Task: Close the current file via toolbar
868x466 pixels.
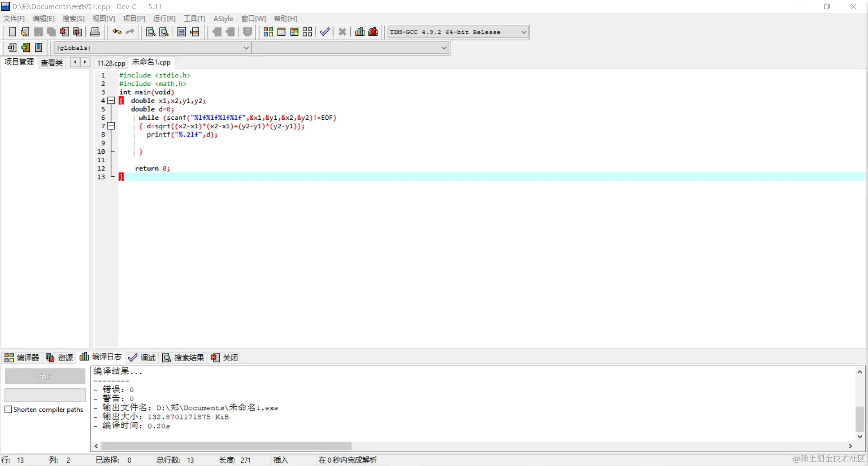Action: coord(64,32)
